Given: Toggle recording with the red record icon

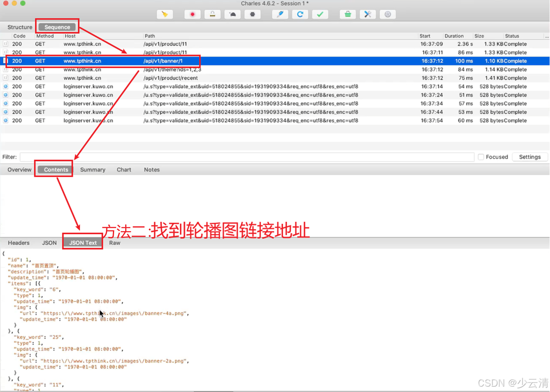Looking at the screenshot, I should point(192,14).
